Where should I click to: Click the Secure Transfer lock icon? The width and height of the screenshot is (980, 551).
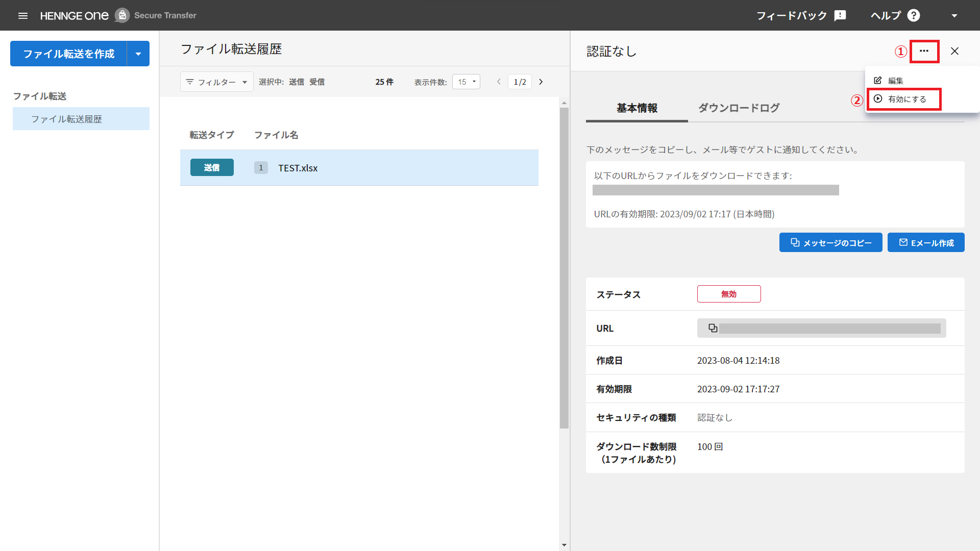(122, 15)
